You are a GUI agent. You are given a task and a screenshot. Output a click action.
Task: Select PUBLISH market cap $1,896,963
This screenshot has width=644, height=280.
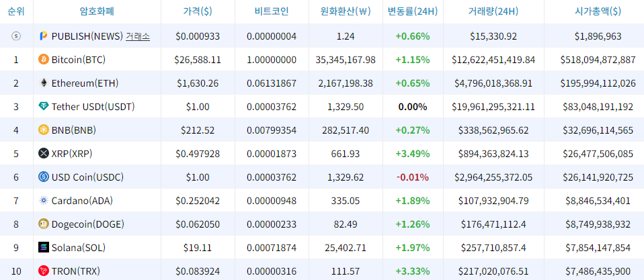[x=598, y=36]
